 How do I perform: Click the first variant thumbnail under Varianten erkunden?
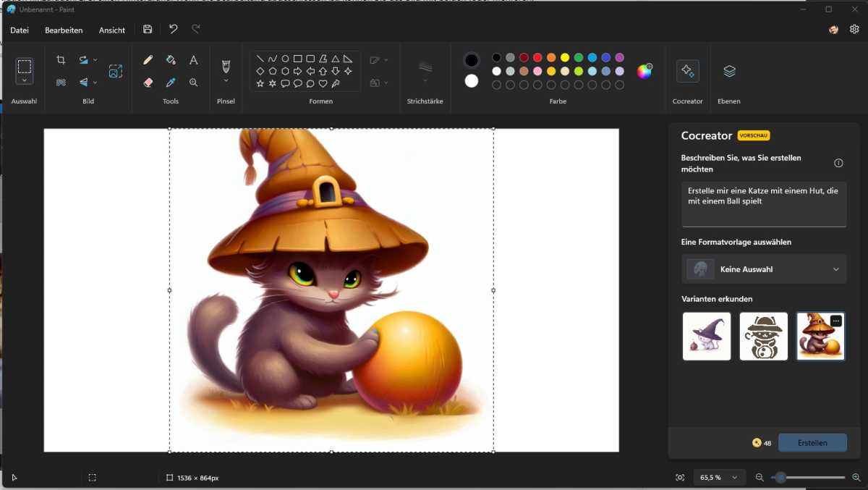coord(706,336)
